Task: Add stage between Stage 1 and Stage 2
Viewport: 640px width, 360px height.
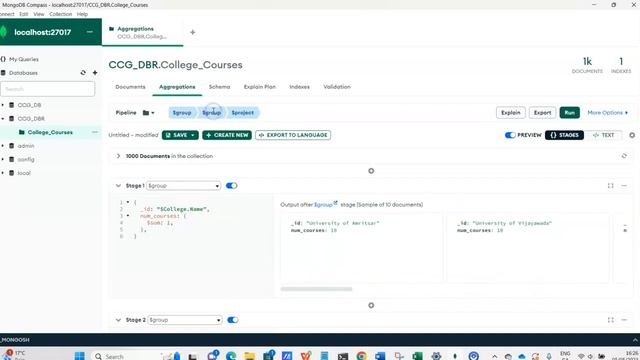Action: (371, 305)
